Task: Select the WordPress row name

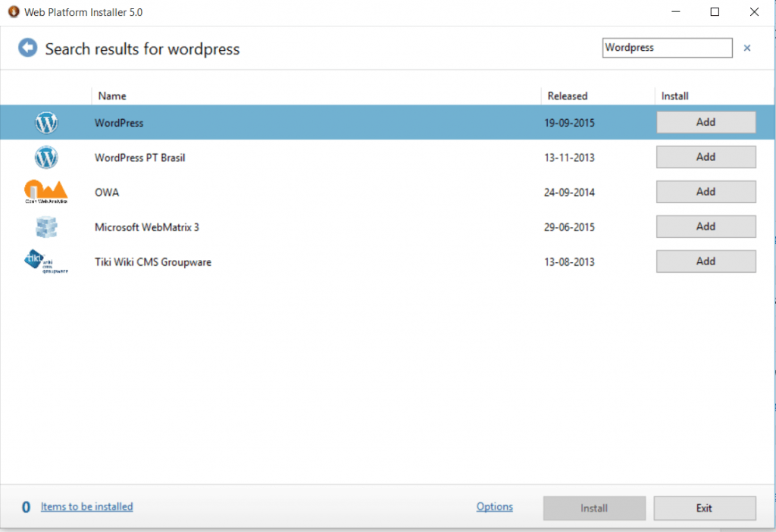Action: click(119, 123)
